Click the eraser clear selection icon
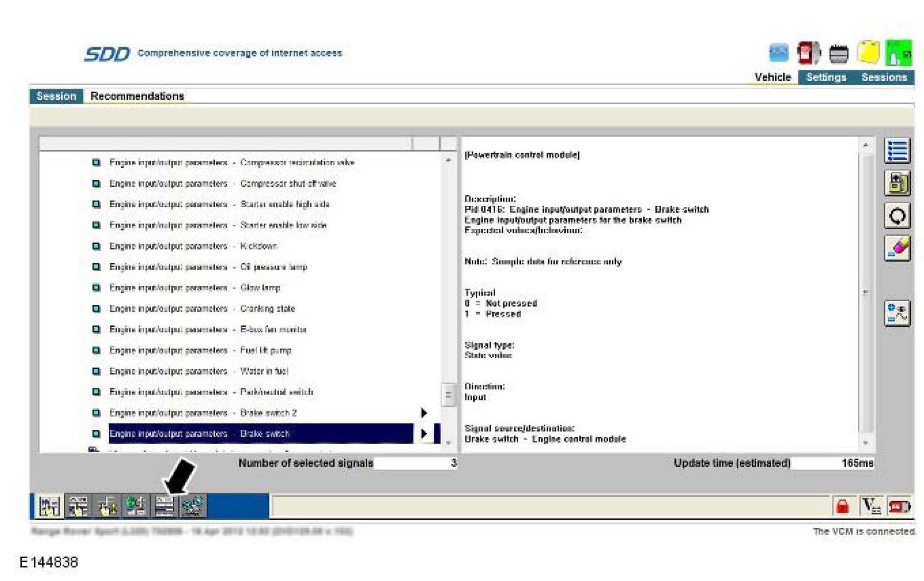This screenshot has width=924, height=581. click(897, 248)
